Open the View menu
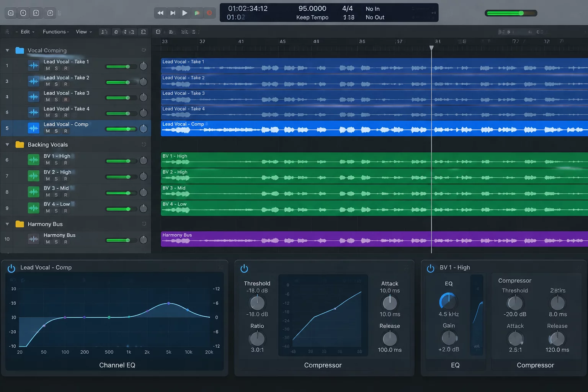The width and height of the screenshot is (588, 392). click(x=84, y=32)
